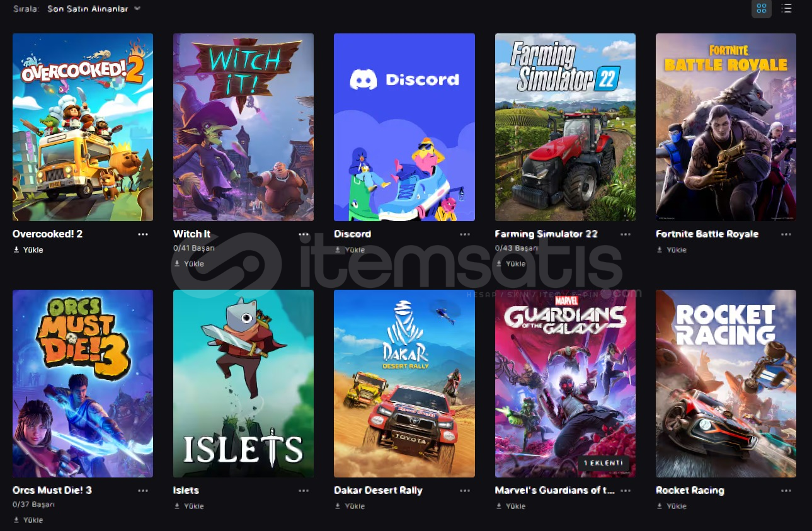Open more options for Fortnite Battle Royale
The width and height of the screenshot is (812, 531).
(x=786, y=234)
